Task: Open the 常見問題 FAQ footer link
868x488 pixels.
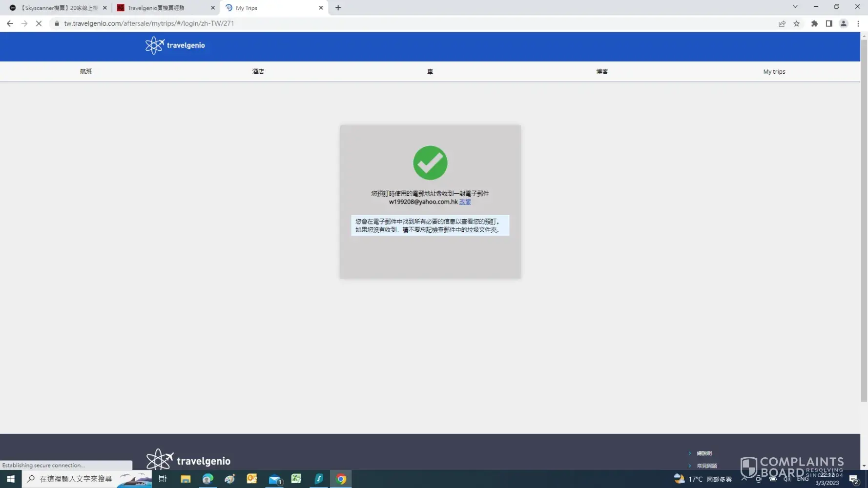Action: tap(707, 466)
